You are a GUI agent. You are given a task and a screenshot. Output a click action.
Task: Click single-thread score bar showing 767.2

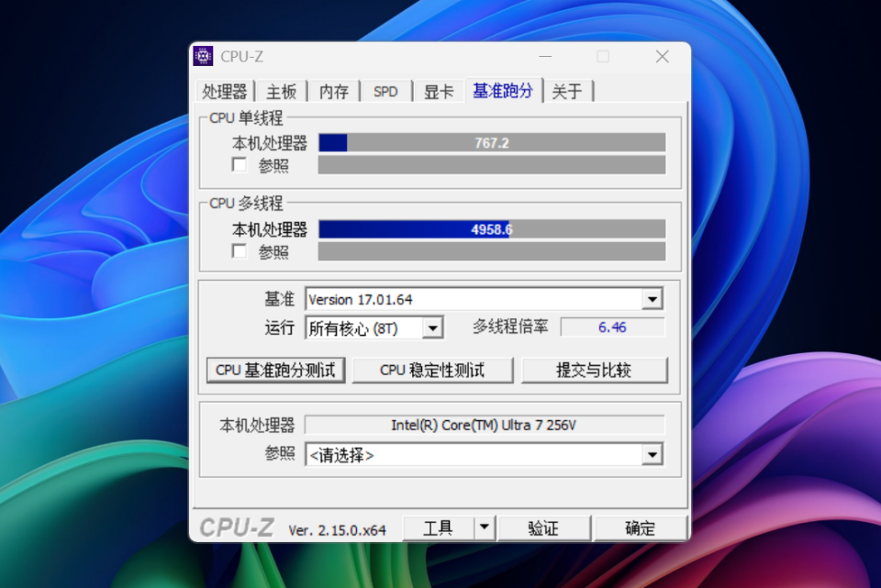[492, 143]
